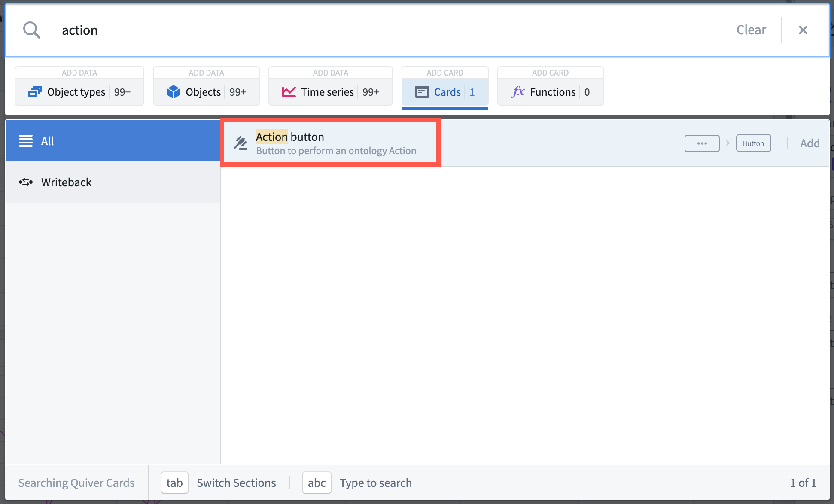Select the Writeback category

[x=113, y=182]
